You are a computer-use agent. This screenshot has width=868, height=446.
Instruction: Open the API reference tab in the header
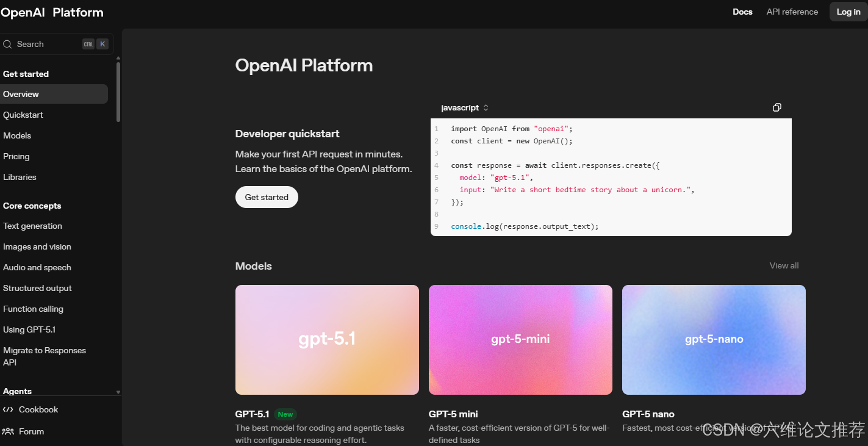tap(792, 12)
